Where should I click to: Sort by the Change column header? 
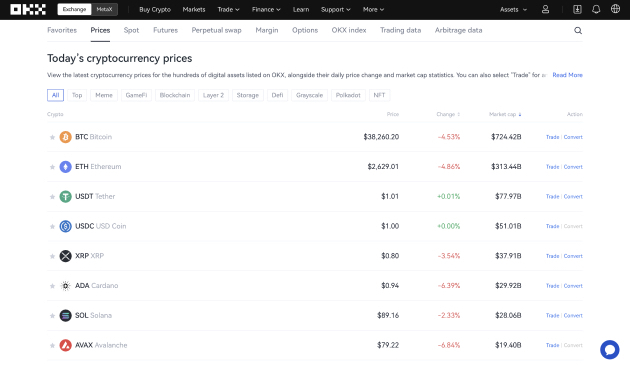pos(448,114)
